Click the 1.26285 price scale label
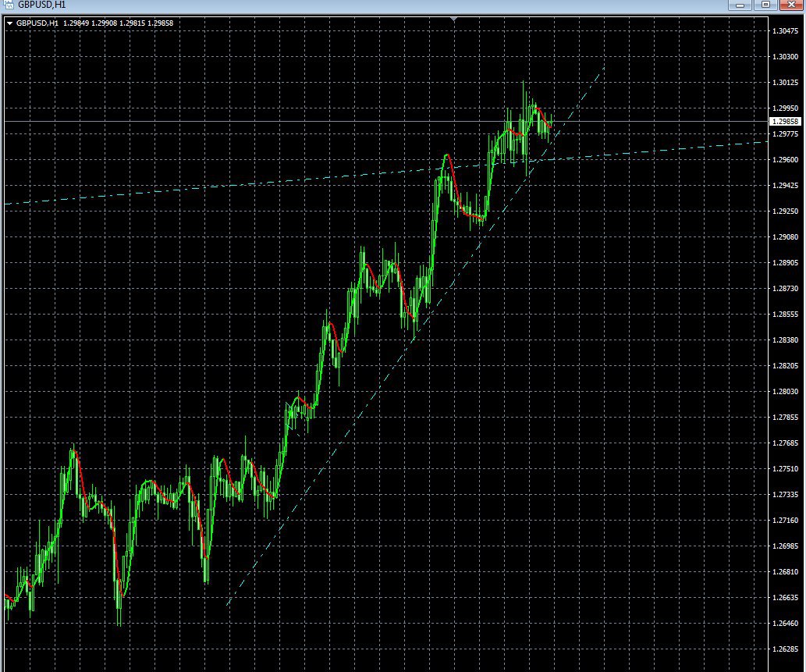 click(785, 649)
